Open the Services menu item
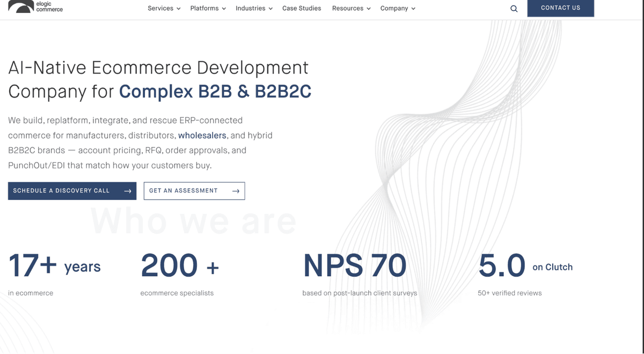Image resolution: width=644 pixels, height=354 pixels. [164, 9]
